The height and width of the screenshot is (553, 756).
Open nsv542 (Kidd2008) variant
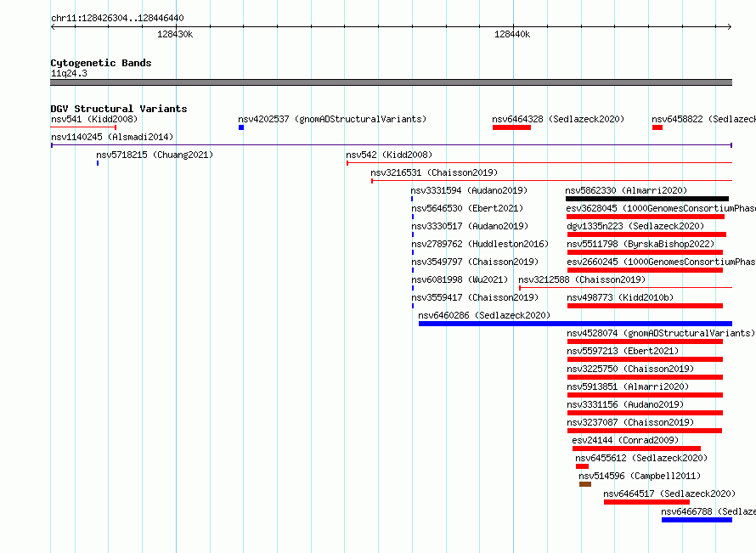pos(389,155)
